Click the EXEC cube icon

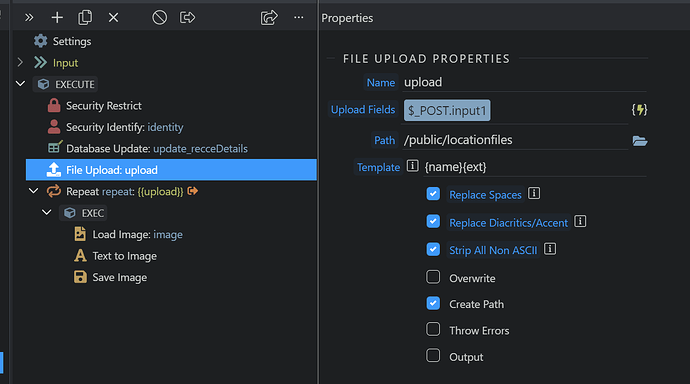pyautogui.click(x=70, y=213)
